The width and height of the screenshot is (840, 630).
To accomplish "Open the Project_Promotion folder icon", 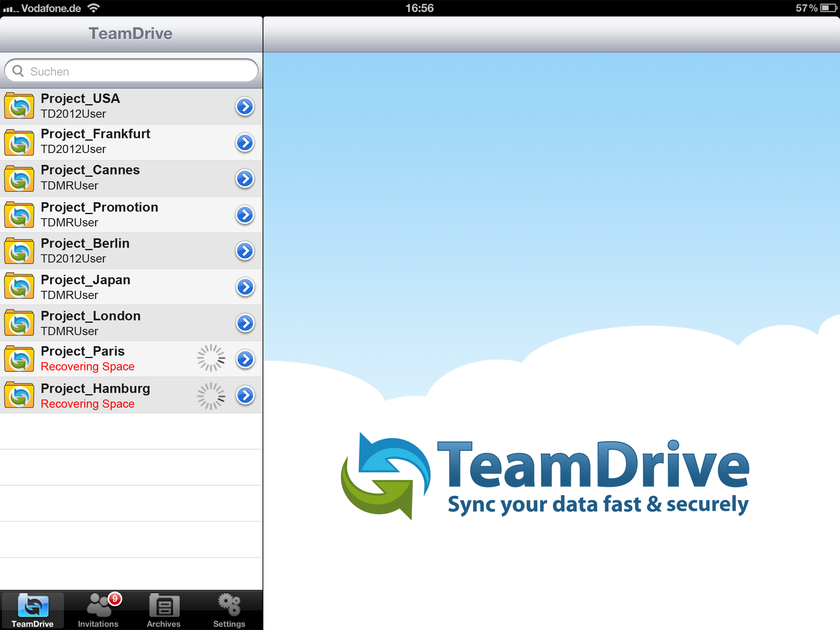I will click(x=19, y=215).
